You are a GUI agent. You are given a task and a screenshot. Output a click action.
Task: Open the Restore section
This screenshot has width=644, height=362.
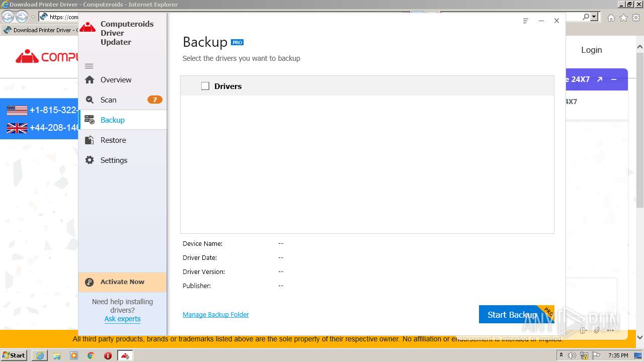pyautogui.click(x=123, y=140)
